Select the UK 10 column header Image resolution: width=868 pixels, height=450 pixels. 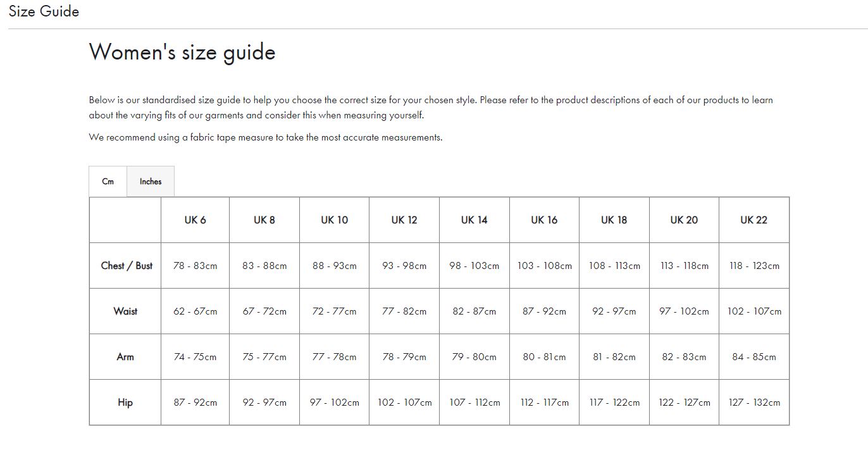coord(335,220)
